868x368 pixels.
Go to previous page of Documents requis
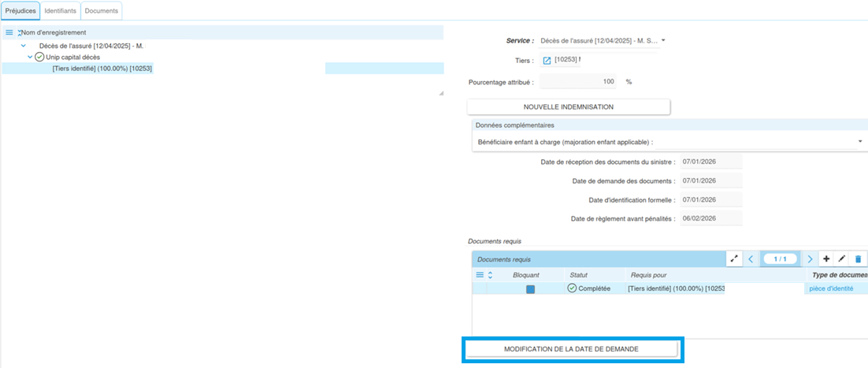click(751, 258)
